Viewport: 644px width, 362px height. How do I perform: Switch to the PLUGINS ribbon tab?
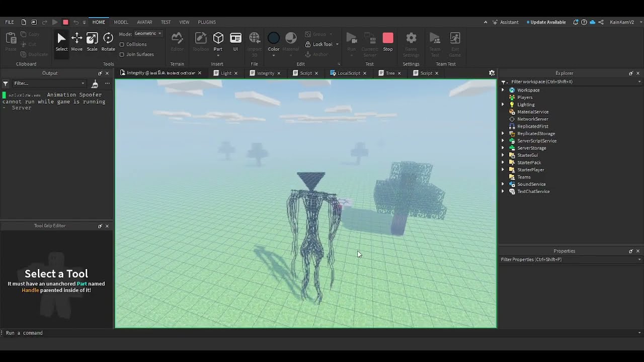[207, 22]
